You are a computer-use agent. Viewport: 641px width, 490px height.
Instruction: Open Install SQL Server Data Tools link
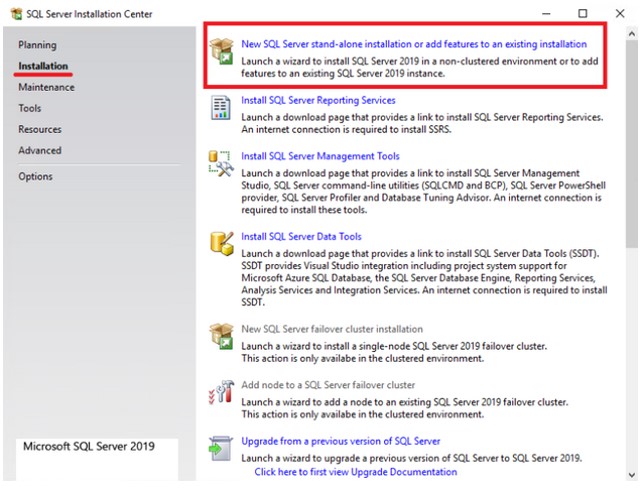pyautogui.click(x=301, y=237)
